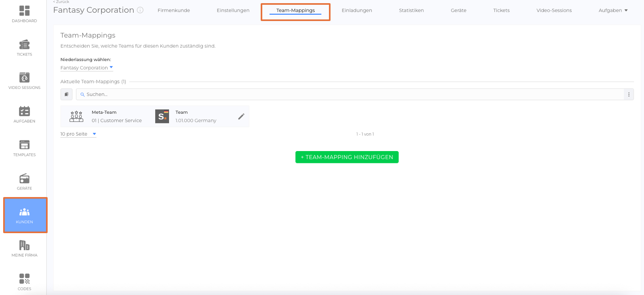Click the Geräte sidebar icon
Image resolution: width=644 pixels, height=295 pixels.
[24, 182]
